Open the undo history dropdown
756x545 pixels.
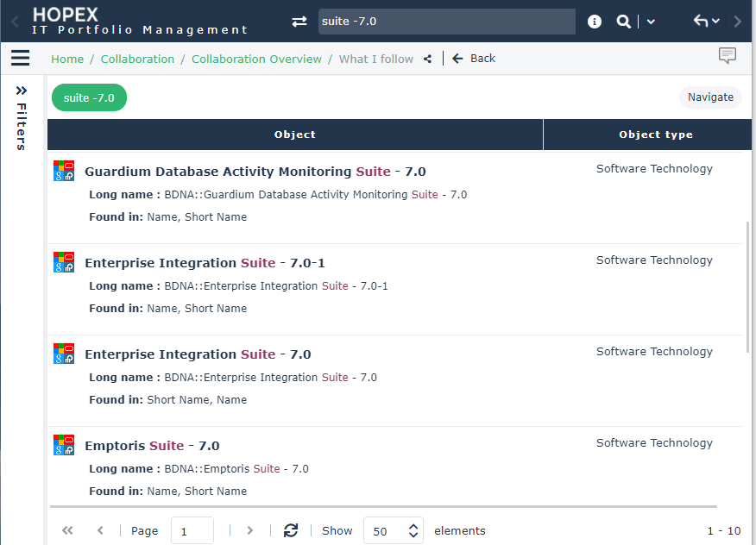click(x=707, y=22)
